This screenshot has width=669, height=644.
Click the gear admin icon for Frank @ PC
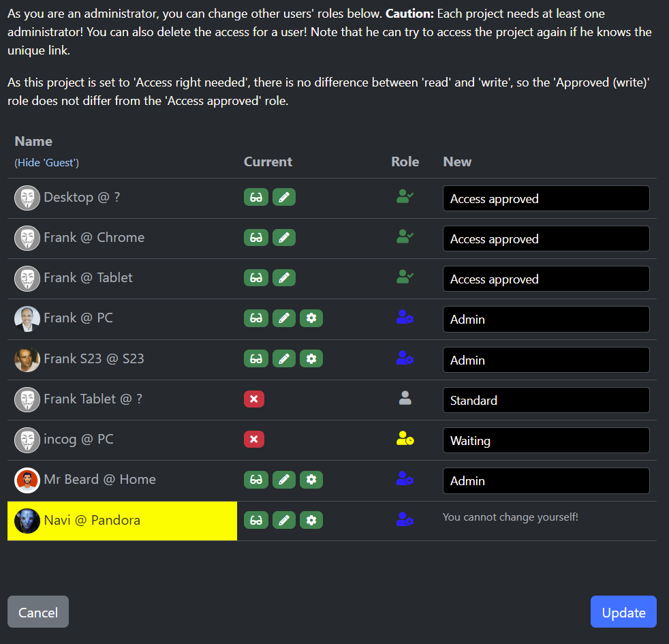[x=311, y=318]
